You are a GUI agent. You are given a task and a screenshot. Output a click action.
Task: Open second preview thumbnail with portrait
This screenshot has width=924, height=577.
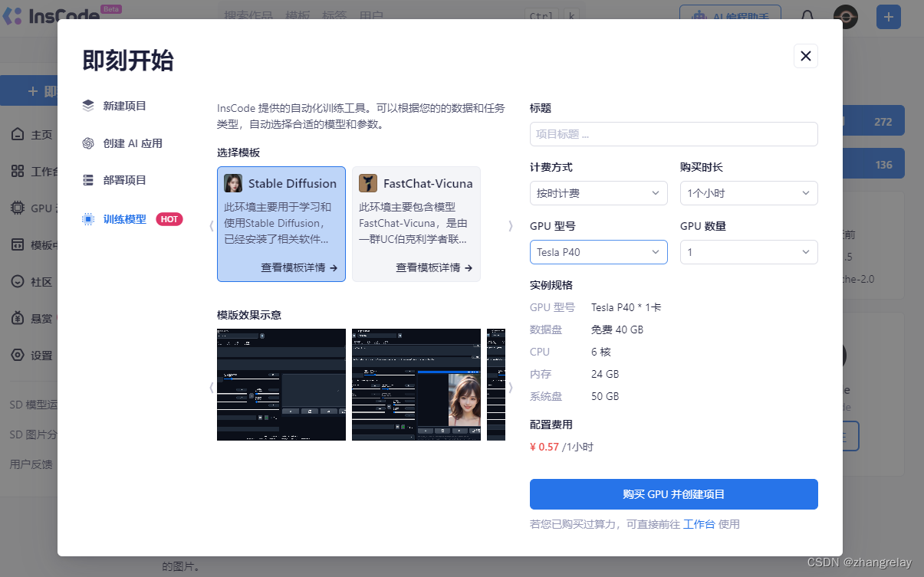(416, 385)
